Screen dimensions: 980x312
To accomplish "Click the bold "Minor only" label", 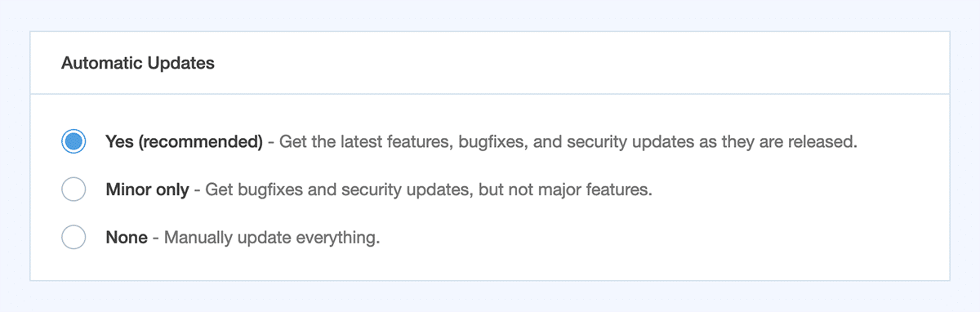I will click(x=147, y=189).
